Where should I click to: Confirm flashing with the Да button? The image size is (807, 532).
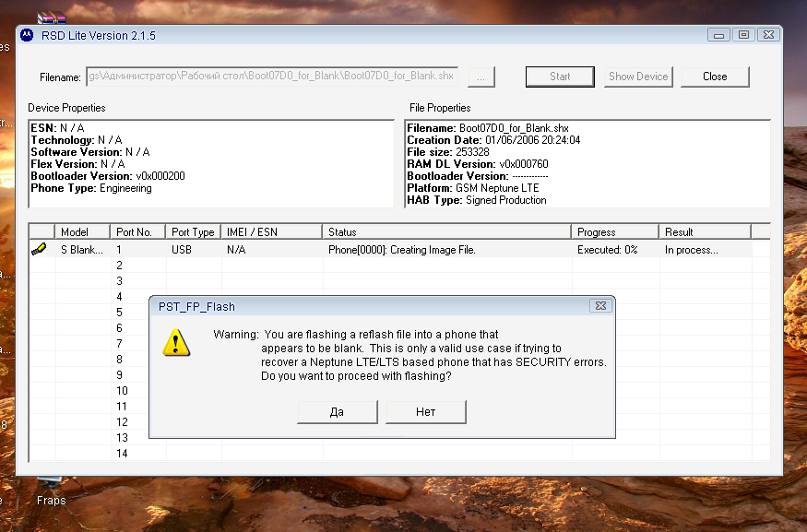coord(338,411)
